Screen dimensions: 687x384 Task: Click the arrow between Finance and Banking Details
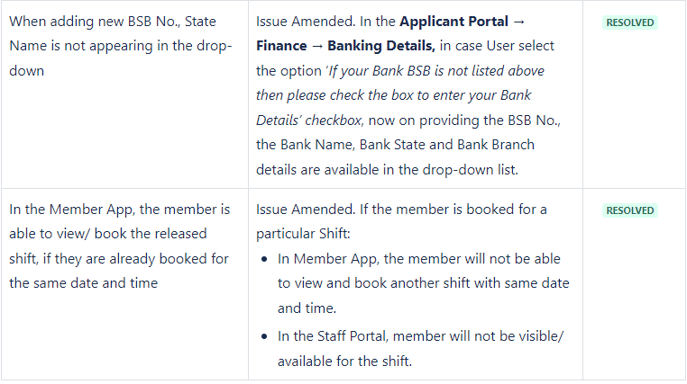click(x=317, y=46)
